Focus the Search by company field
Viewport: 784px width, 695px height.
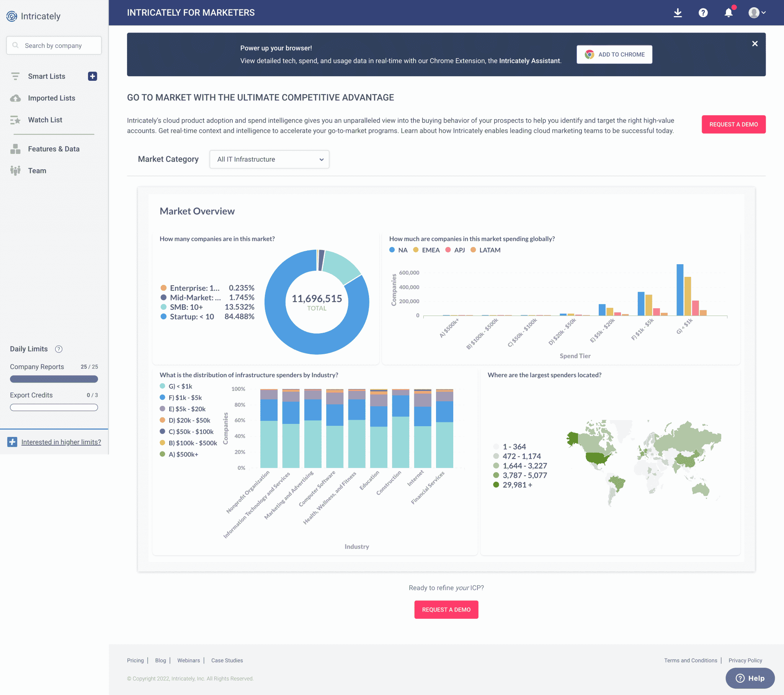coord(54,45)
